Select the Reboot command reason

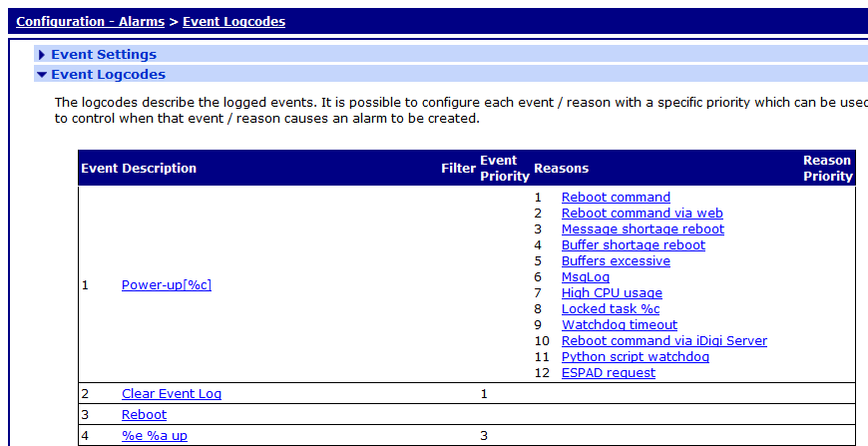[616, 198]
